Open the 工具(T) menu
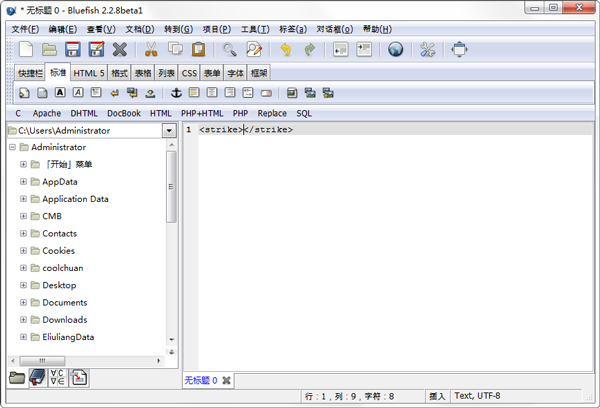The width and height of the screenshot is (600, 408). click(255, 29)
